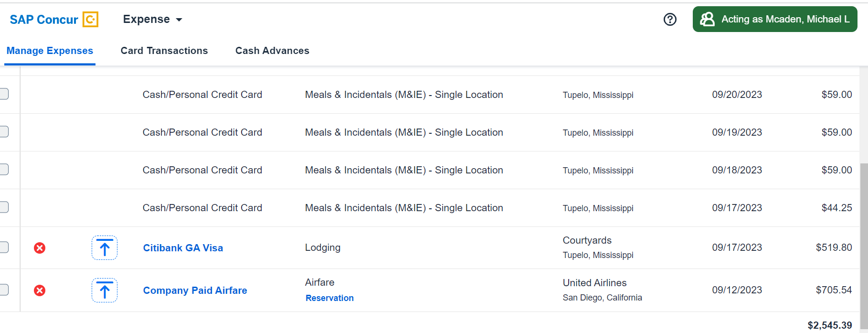Click the vertical scrollbar on the expense list

864,239
